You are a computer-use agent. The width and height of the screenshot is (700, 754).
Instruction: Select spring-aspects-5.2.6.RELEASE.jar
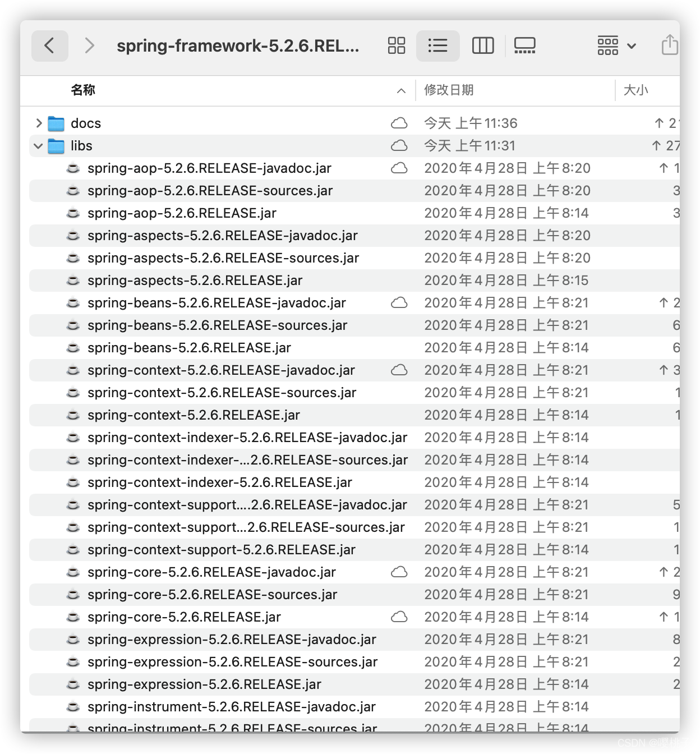pyautogui.click(x=195, y=281)
